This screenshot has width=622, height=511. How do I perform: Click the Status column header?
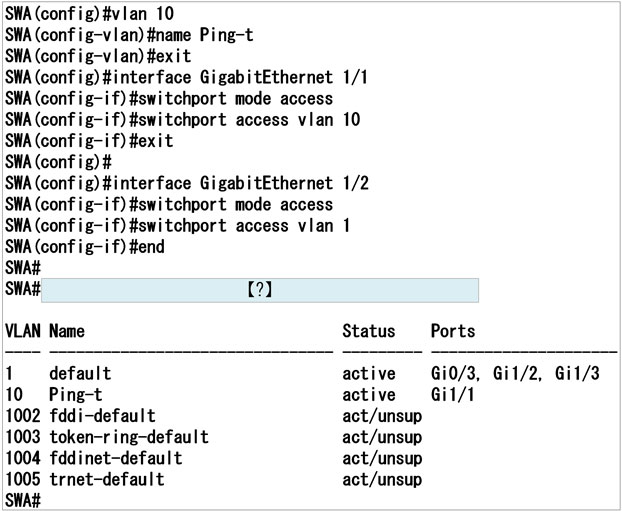368,331
